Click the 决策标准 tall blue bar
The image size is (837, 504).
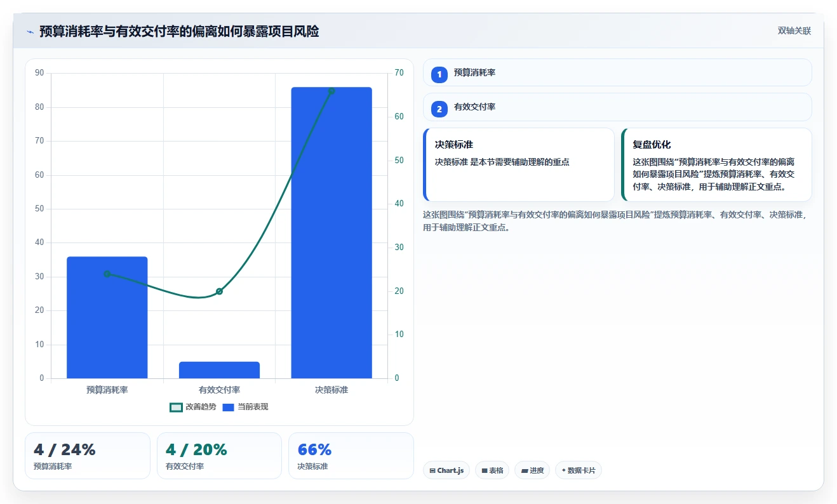tap(331, 233)
